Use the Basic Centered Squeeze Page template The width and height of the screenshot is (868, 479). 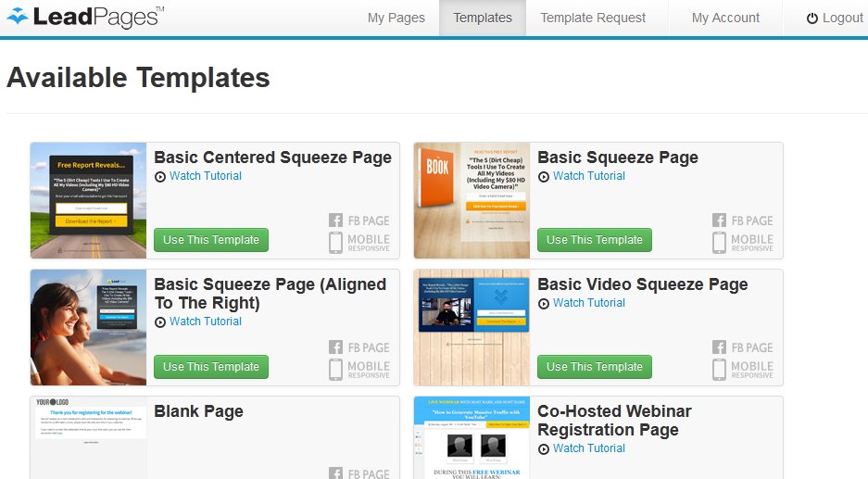(x=211, y=240)
